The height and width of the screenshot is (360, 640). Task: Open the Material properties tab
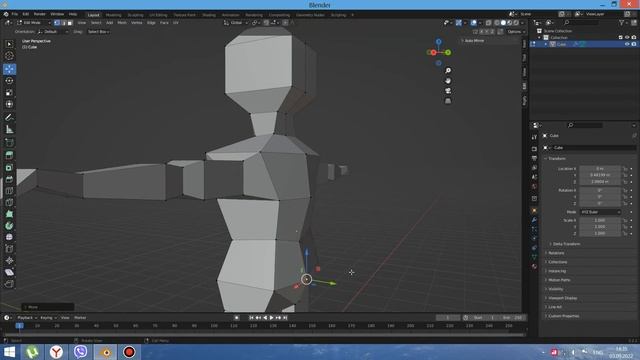[x=534, y=266]
